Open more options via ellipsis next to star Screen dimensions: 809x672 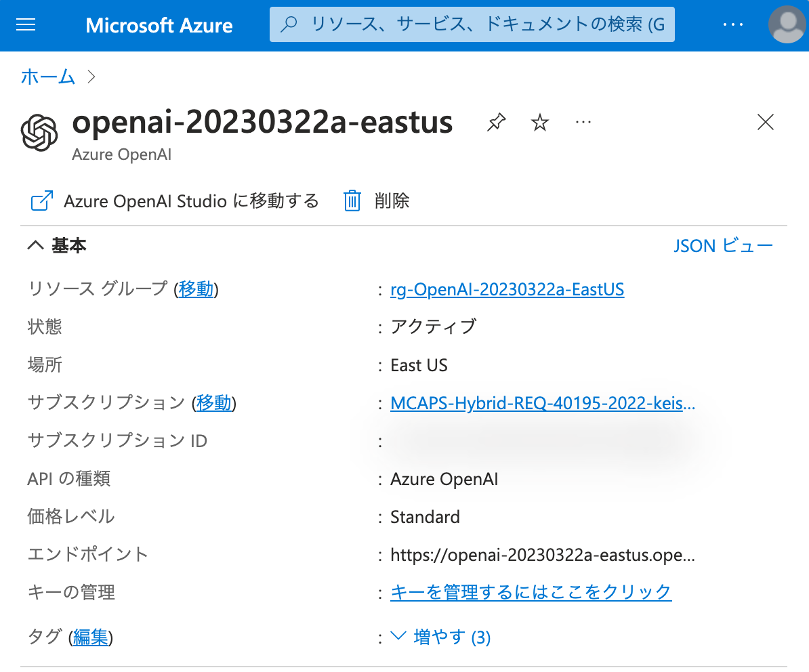tap(583, 122)
